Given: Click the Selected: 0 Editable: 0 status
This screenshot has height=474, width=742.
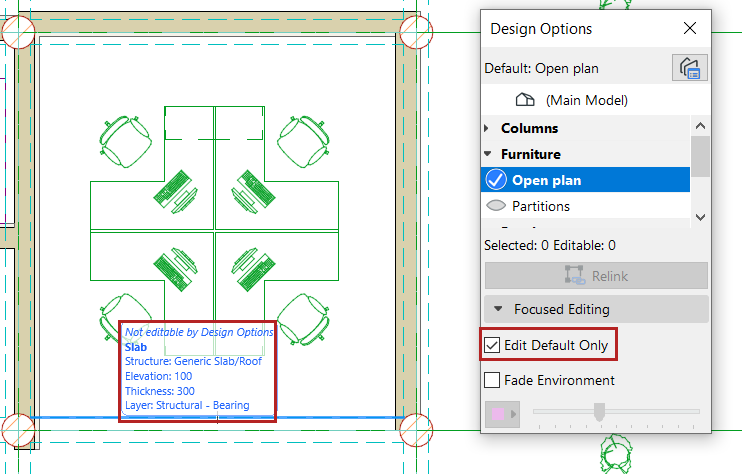Looking at the screenshot, I should pos(550,246).
